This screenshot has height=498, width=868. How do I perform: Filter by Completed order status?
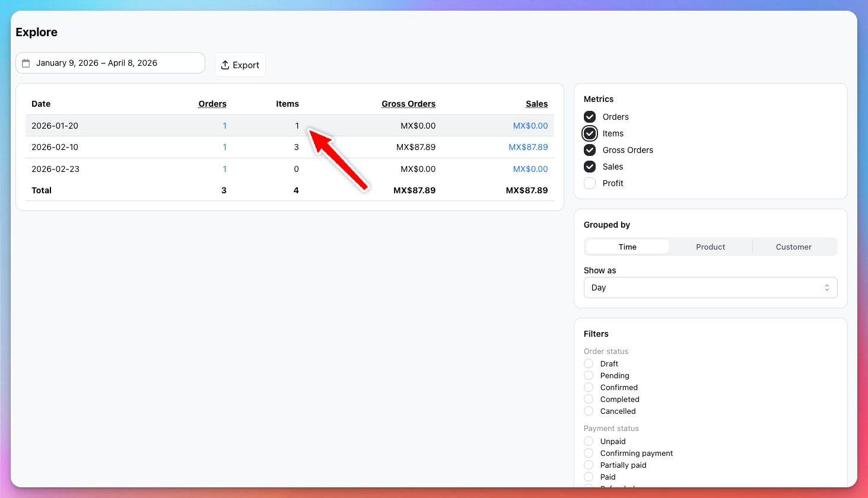coord(589,400)
